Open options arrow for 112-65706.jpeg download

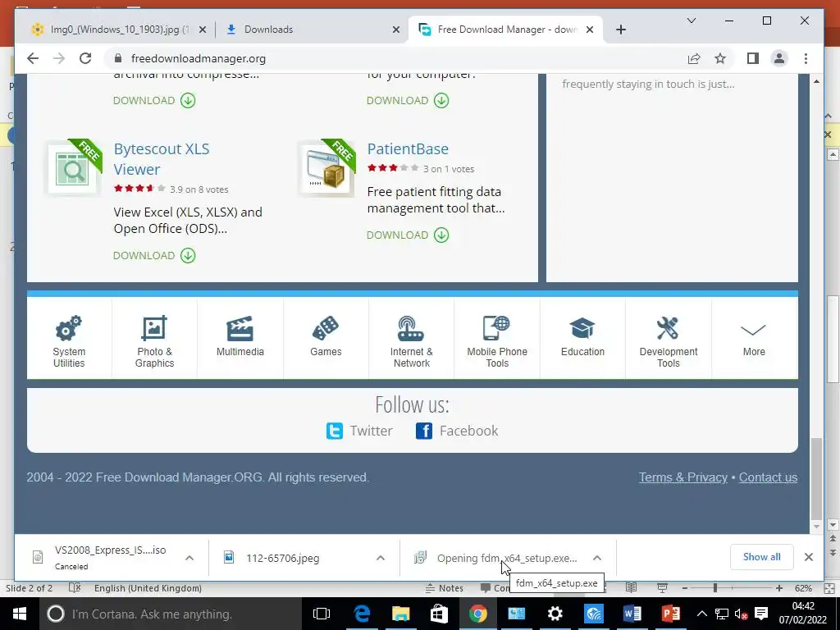(381, 558)
